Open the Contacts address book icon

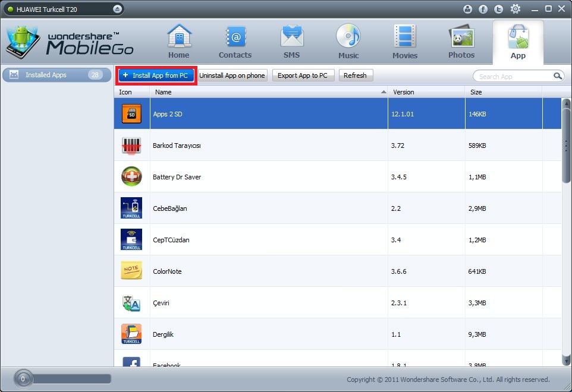coord(235,36)
